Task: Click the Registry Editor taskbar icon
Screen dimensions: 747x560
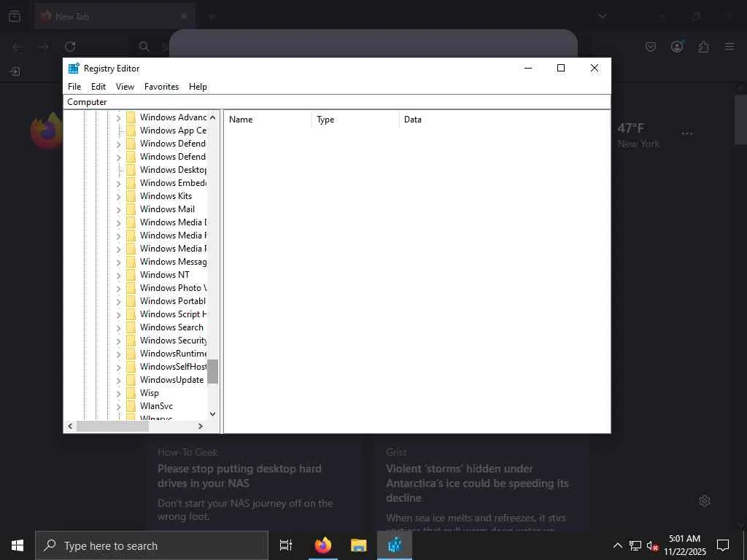Action: (395, 545)
